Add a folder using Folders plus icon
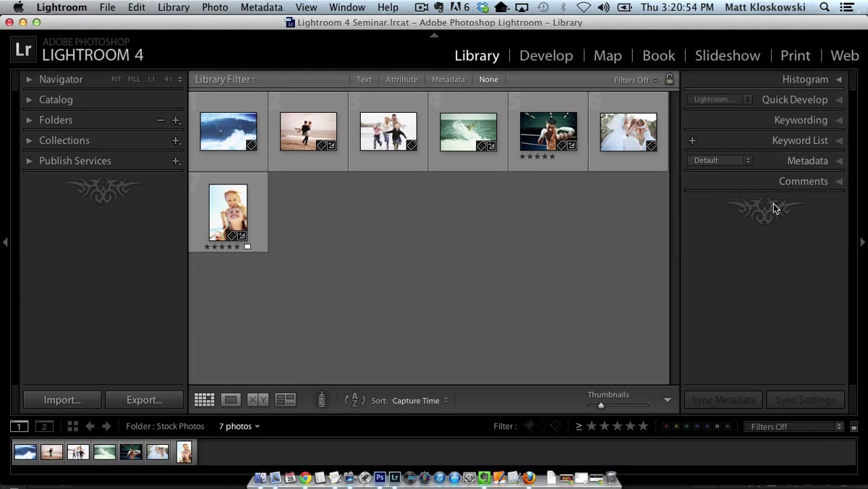 (x=176, y=121)
